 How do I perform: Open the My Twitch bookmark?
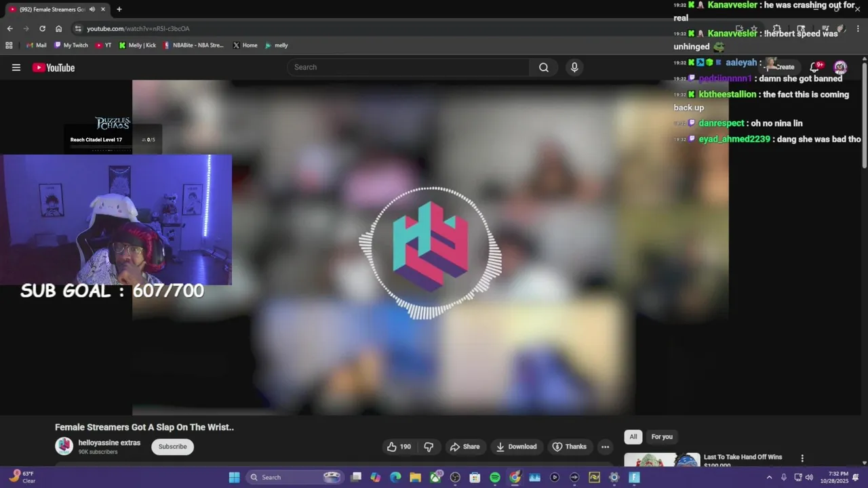click(x=71, y=45)
